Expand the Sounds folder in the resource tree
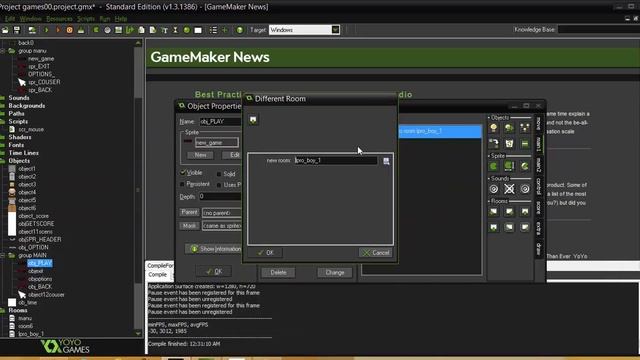 (2, 98)
